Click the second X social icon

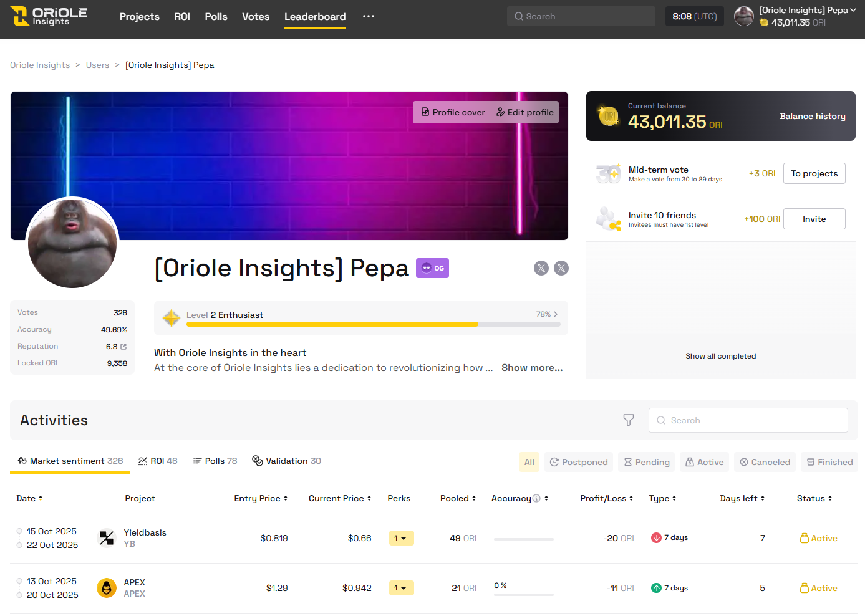561,268
